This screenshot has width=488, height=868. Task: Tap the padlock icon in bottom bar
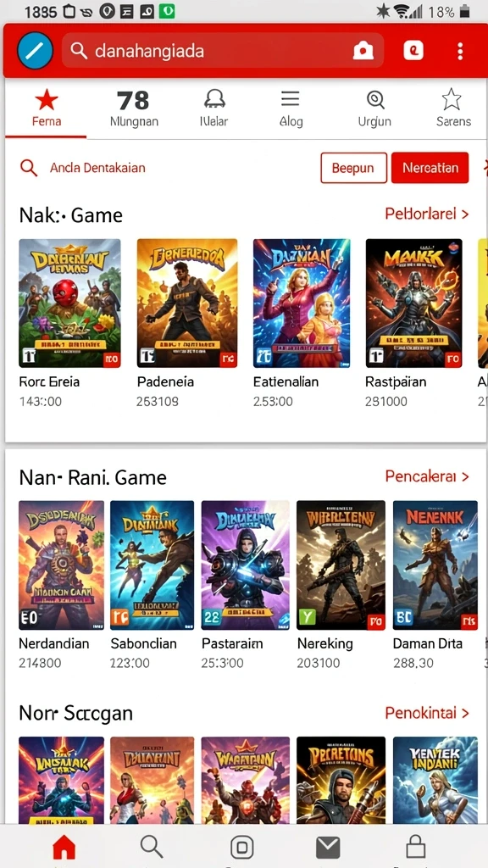point(415,847)
